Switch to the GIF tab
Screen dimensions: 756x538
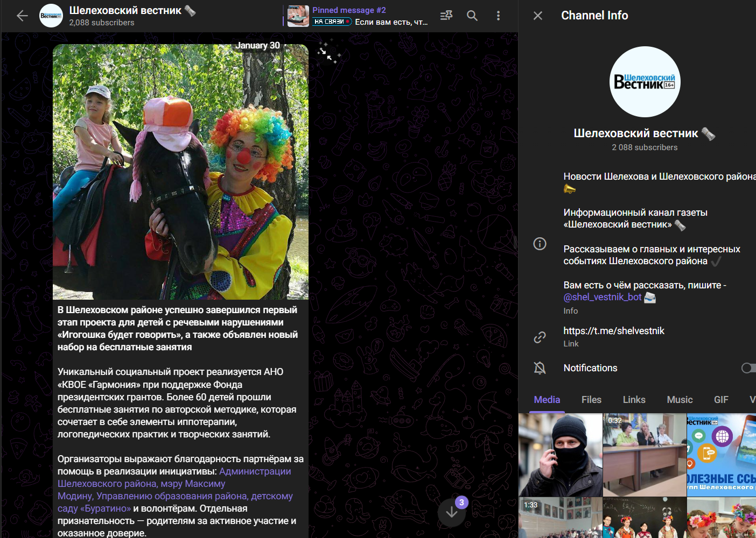tap(721, 400)
